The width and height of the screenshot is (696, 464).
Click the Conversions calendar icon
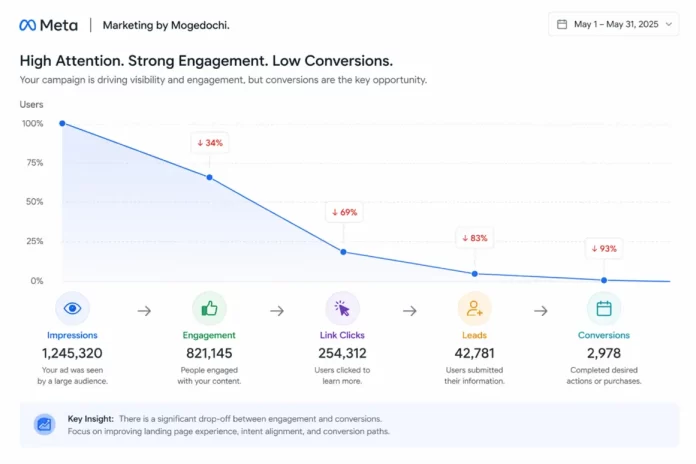pos(603,309)
